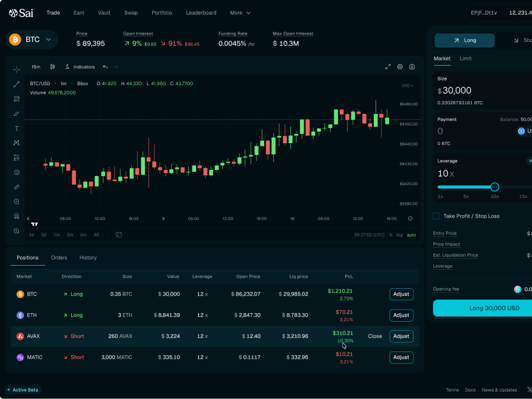Click the candlestick chart type icon
Viewport: 532px width, 399px height.
click(x=52, y=67)
